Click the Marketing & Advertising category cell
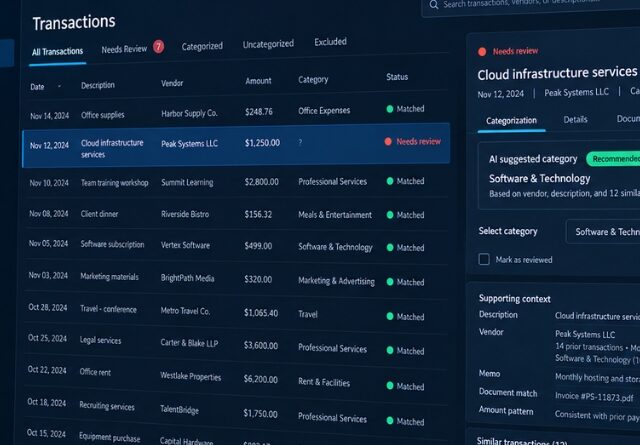This screenshot has width=640, height=445. click(336, 281)
